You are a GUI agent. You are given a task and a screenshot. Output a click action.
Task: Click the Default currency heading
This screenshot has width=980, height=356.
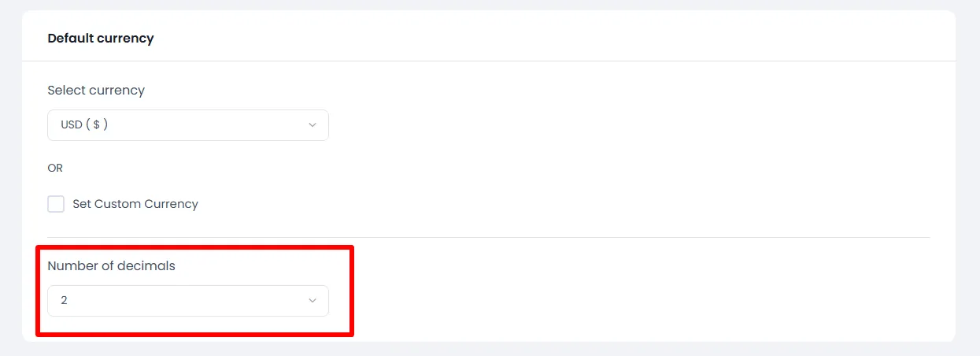[101, 38]
